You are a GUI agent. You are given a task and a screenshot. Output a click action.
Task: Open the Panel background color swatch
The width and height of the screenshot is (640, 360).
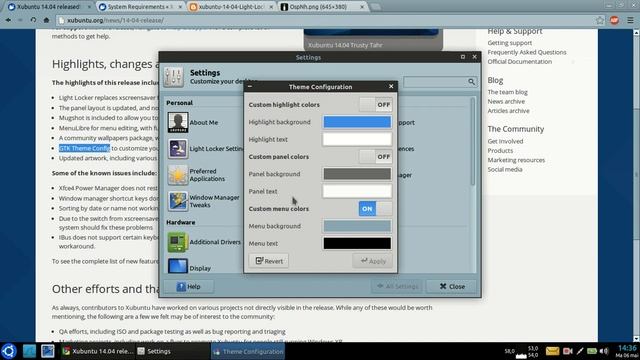tap(357, 174)
